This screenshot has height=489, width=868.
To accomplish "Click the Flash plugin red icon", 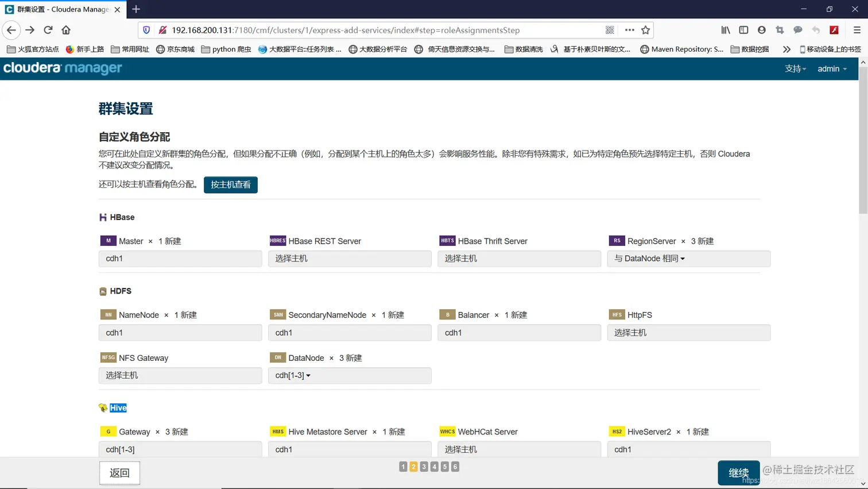I will point(834,30).
